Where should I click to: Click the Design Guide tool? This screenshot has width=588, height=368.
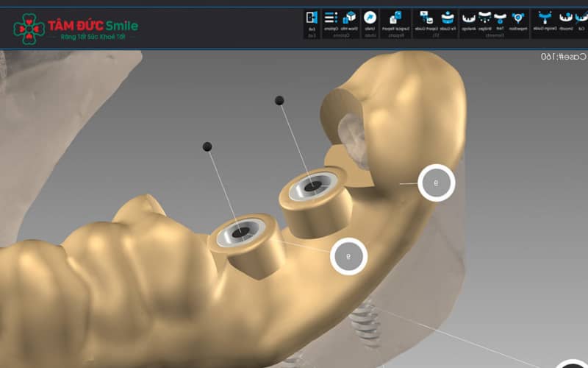click(545, 21)
